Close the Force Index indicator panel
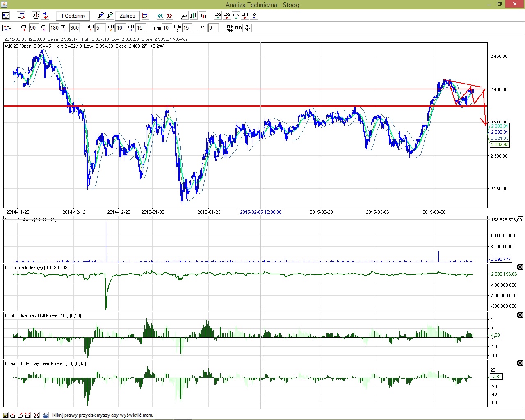The height and width of the screenshot is (420, 525). point(520,267)
